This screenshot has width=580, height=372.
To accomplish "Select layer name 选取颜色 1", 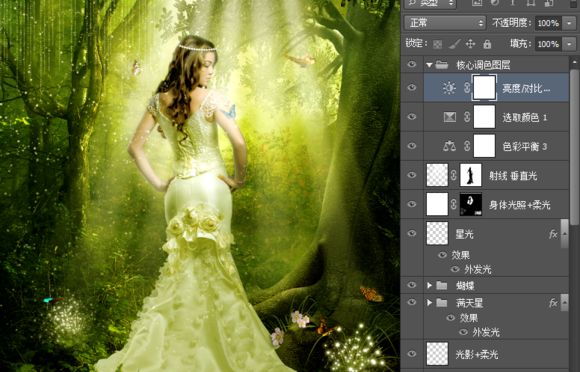I will tap(525, 118).
